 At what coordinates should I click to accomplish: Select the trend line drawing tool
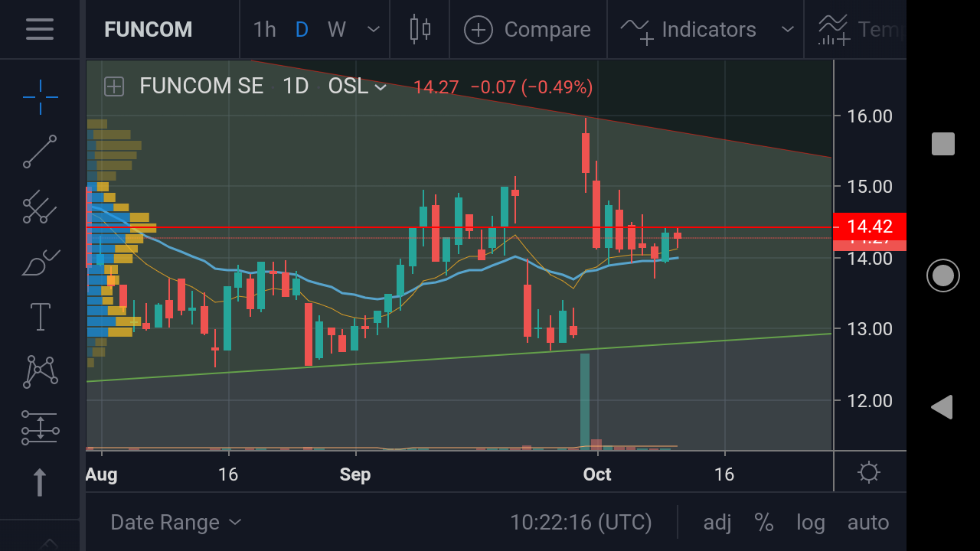pyautogui.click(x=40, y=152)
